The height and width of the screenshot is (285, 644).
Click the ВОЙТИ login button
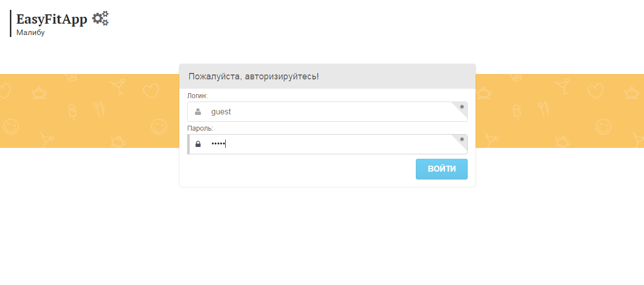tap(442, 169)
